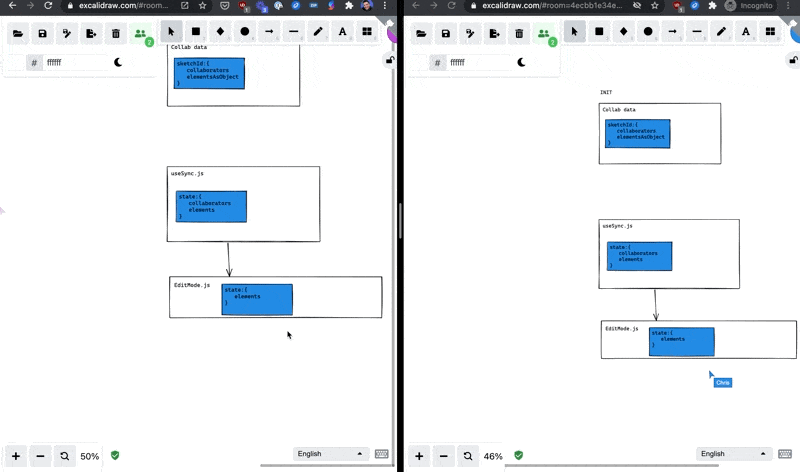Image resolution: width=800 pixels, height=472 pixels.
Task: Choose selection arrow tool in right window
Action: (x=574, y=32)
